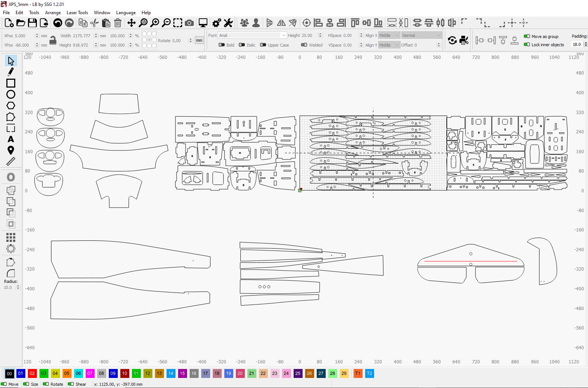Open Device Settings wrench icon
The height and width of the screenshot is (388, 588).
click(x=228, y=23)
